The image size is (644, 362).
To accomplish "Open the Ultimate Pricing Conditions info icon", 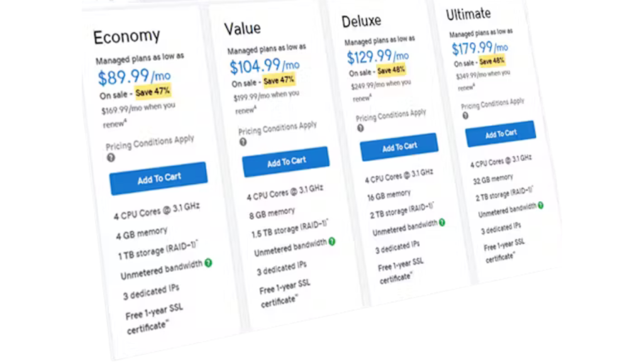I will [465, 116].
